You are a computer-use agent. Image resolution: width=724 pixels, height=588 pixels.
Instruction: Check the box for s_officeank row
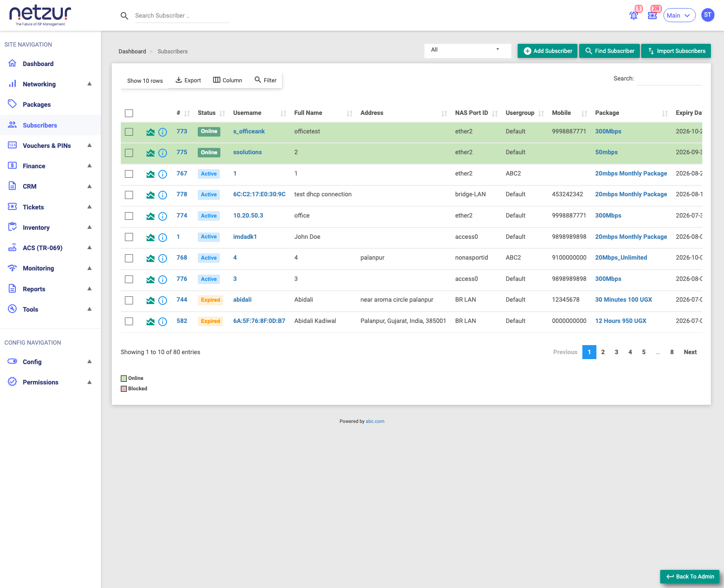coord(129,132)
